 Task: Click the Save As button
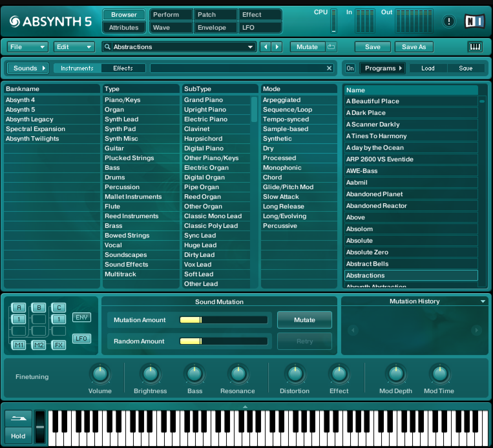[414, 47]
